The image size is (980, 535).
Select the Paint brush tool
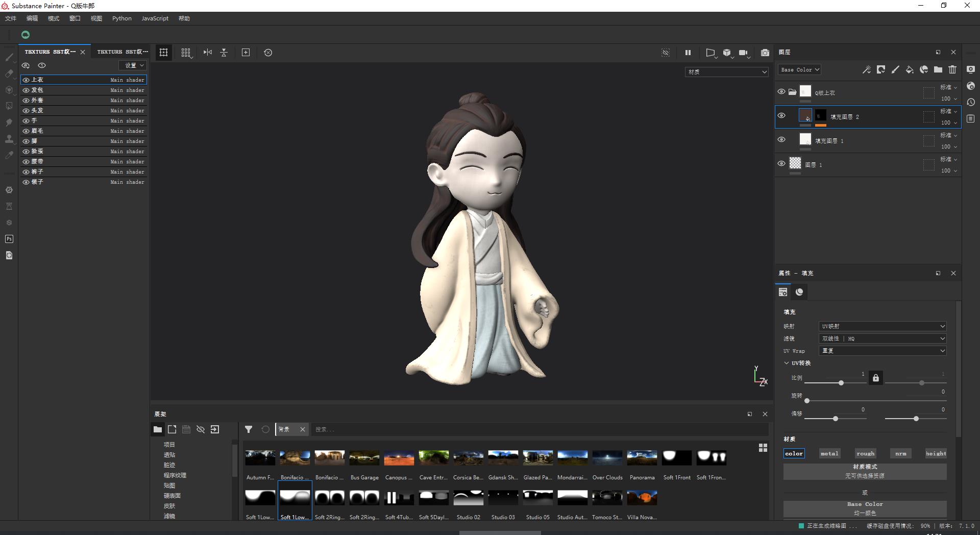coord(9,57)
